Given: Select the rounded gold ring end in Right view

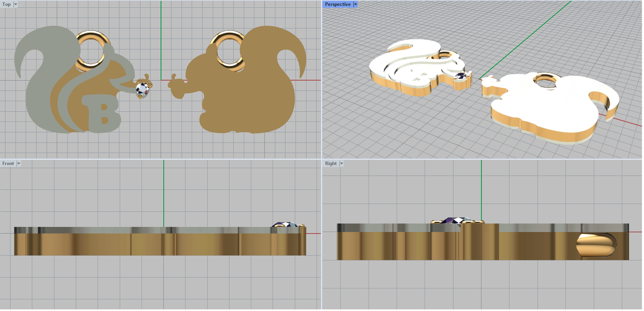Looking at the screenshot, I should [596, 245].
